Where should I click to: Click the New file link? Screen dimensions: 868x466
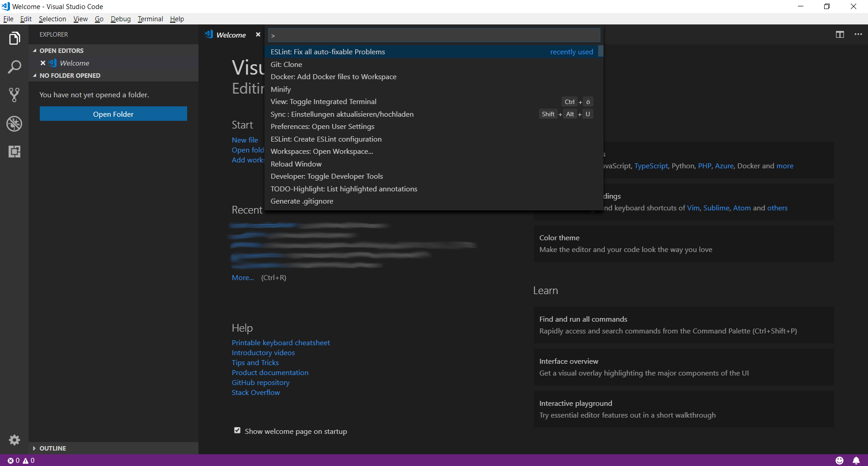pos(245,140)
